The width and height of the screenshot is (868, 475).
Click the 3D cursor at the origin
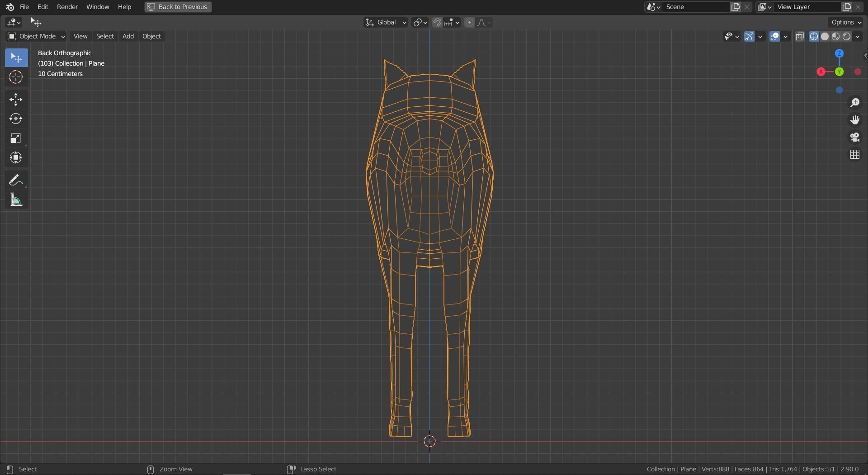[x=429, y=442]
